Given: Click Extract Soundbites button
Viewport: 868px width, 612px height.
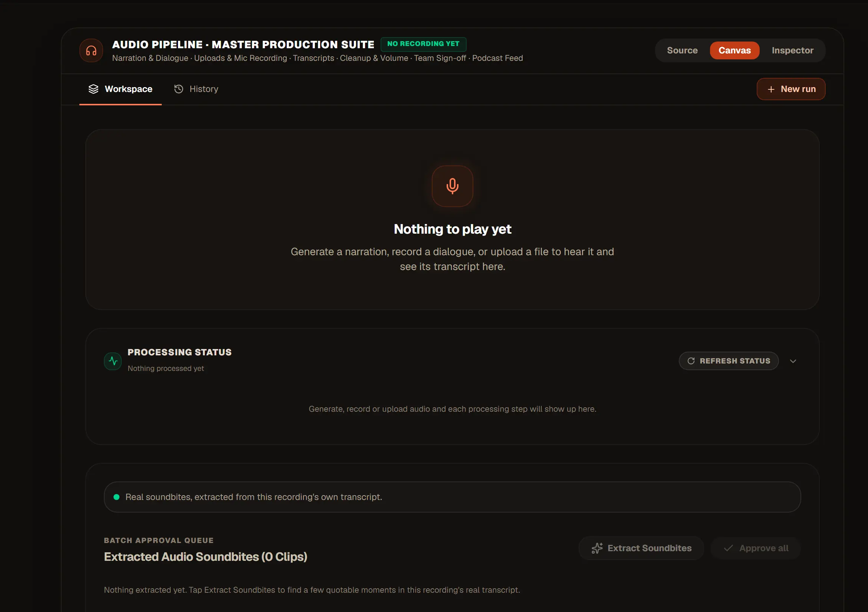Looking at the screenshot, I should [x=641, y=548].
